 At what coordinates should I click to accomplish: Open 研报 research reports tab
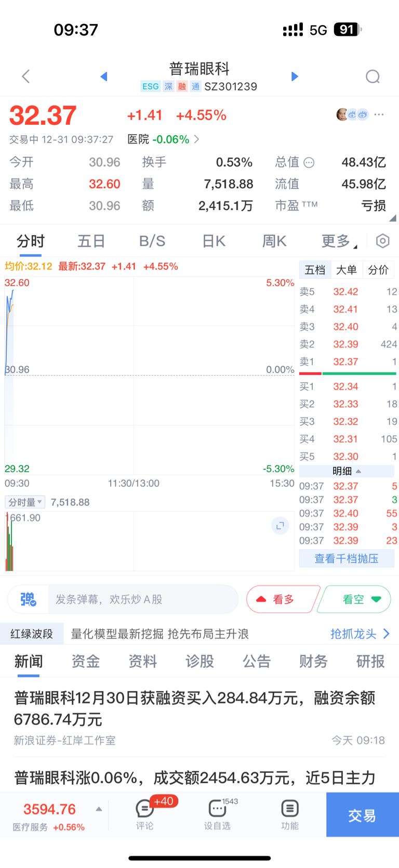(x=370, y=662)
